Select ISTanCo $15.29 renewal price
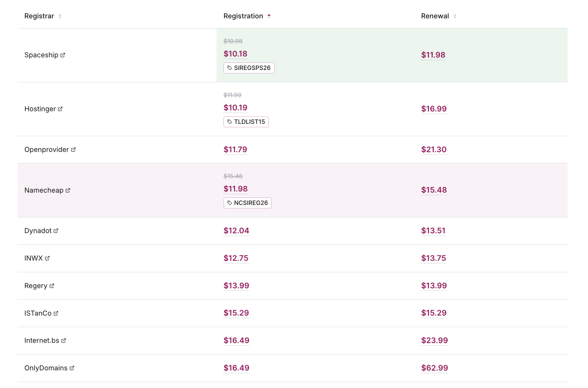Viewport: 588px width, 388px height. click(x=434, y=313)
